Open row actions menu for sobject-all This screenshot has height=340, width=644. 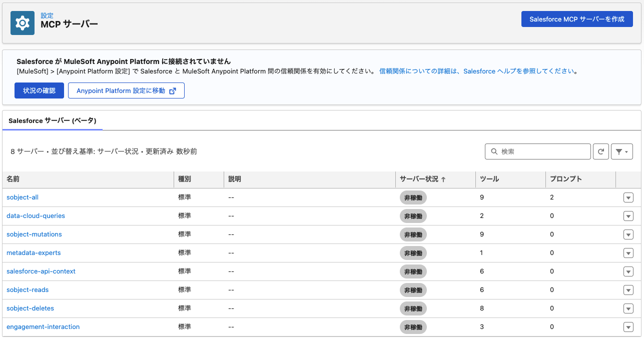[628, 197]
